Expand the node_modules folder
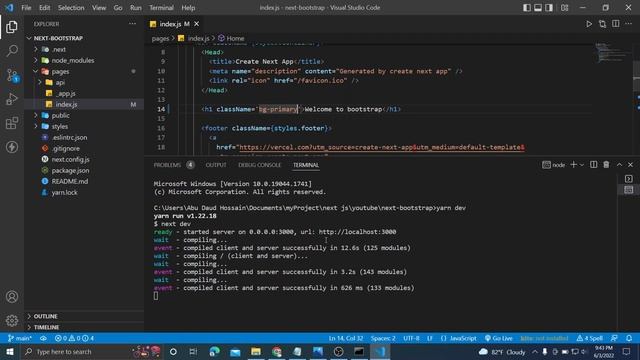 point(36,60)
